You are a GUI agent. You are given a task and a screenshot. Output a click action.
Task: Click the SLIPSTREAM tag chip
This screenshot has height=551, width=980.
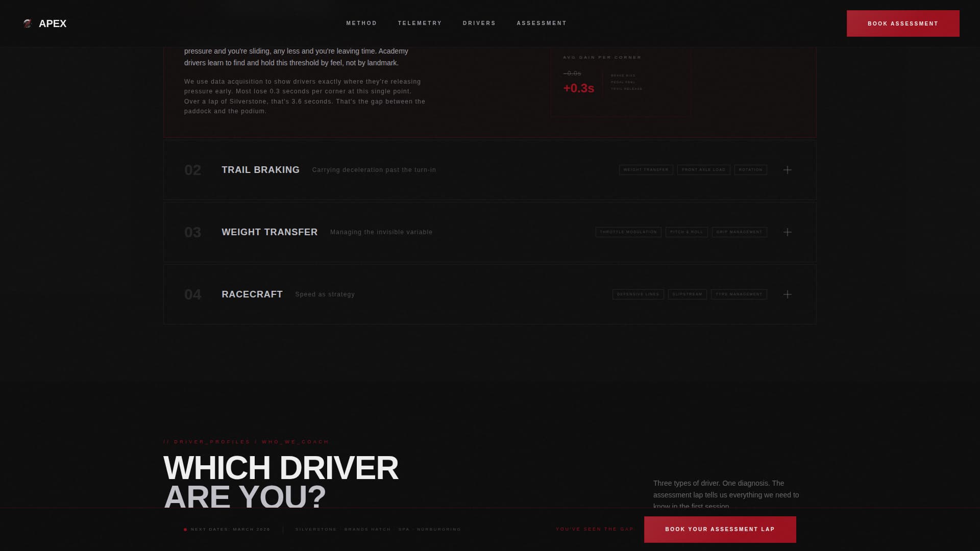click(687, 294)
